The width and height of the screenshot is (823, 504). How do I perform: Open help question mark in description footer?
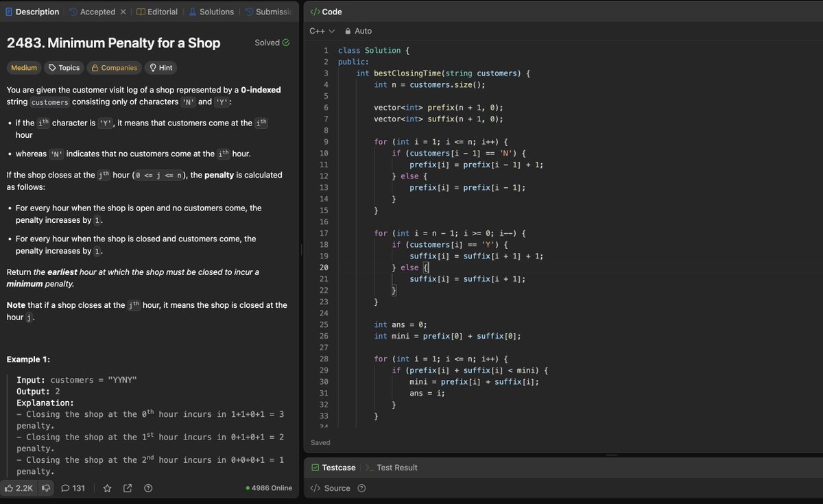(x=148, y=488)
